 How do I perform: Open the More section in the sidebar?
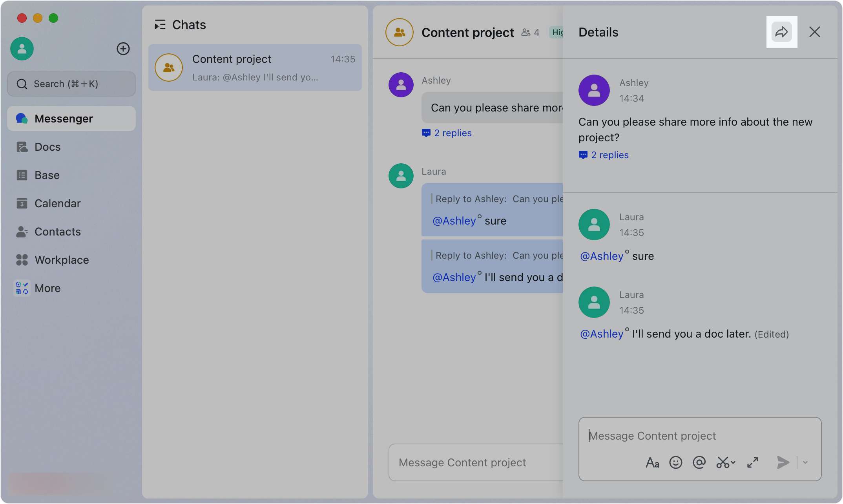47,288
